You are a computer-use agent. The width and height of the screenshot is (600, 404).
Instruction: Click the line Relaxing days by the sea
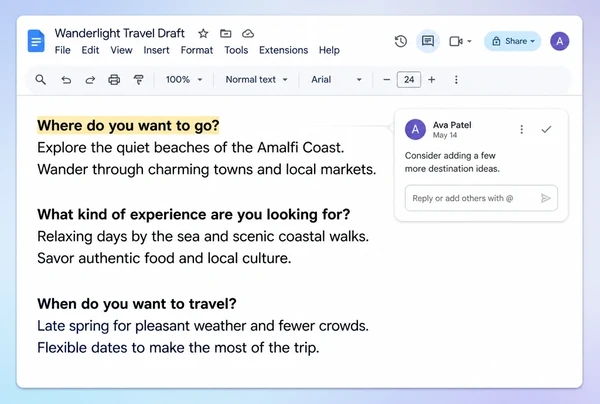[x=203, y=236]
